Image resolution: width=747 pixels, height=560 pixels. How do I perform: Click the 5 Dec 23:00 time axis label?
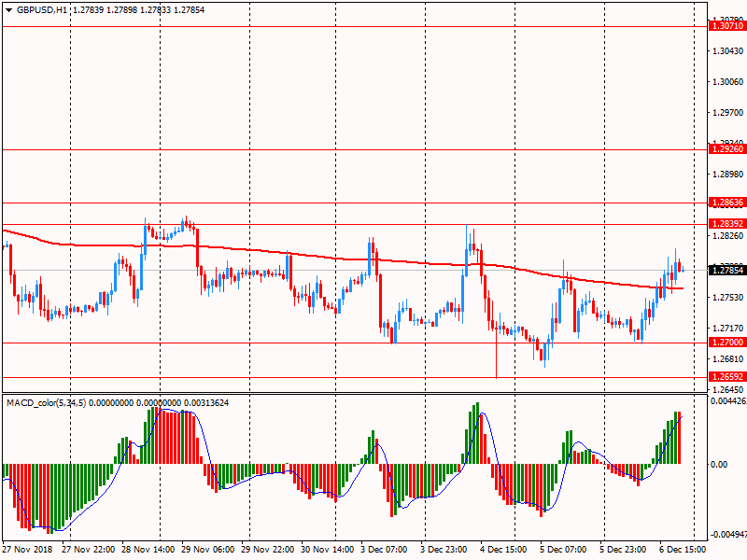point(623,549)
